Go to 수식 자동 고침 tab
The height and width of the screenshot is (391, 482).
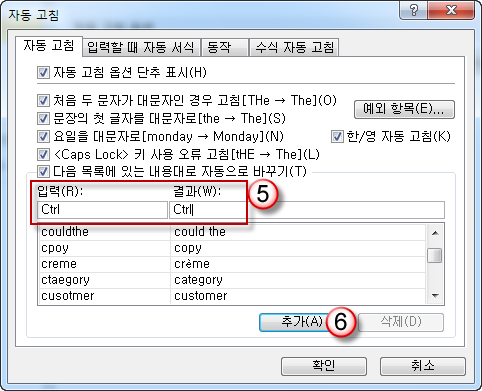[x=294, y=47]
